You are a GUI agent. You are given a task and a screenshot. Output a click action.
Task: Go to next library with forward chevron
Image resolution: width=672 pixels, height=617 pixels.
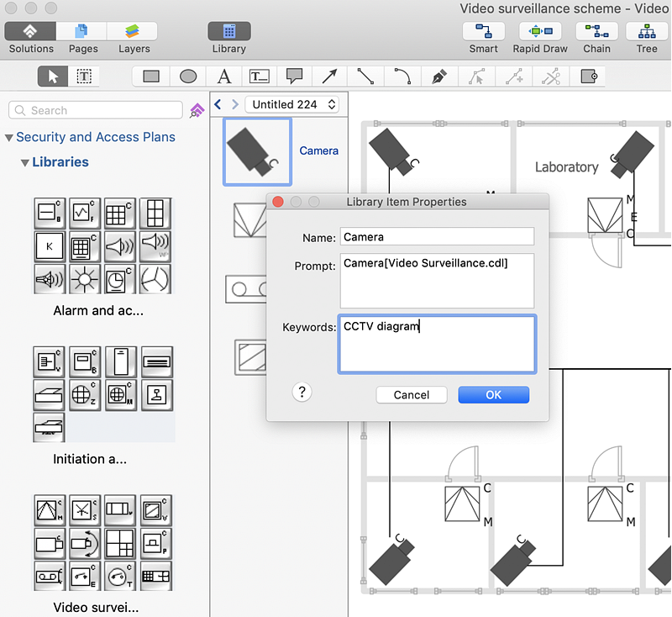click(234, 104)
